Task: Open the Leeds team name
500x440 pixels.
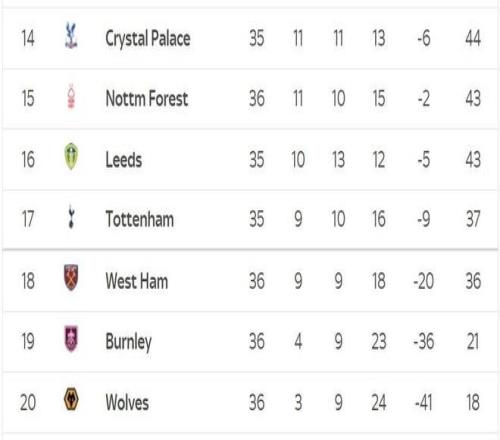Action: (124, 159)
